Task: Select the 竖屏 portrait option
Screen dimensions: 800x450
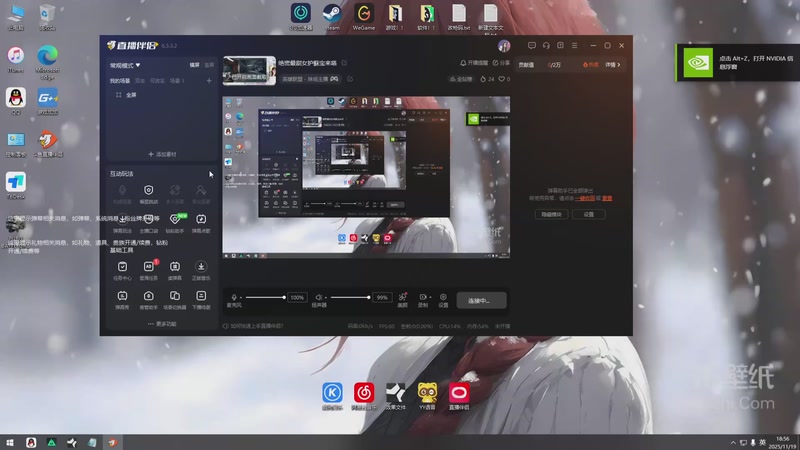Action: point(209,65)
